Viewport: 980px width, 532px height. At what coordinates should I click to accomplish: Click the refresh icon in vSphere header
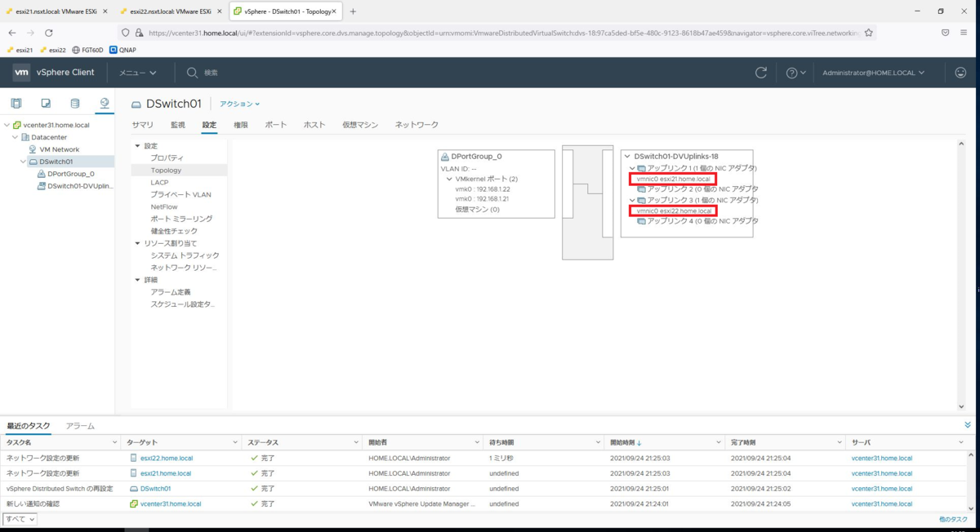click(761, 73)
